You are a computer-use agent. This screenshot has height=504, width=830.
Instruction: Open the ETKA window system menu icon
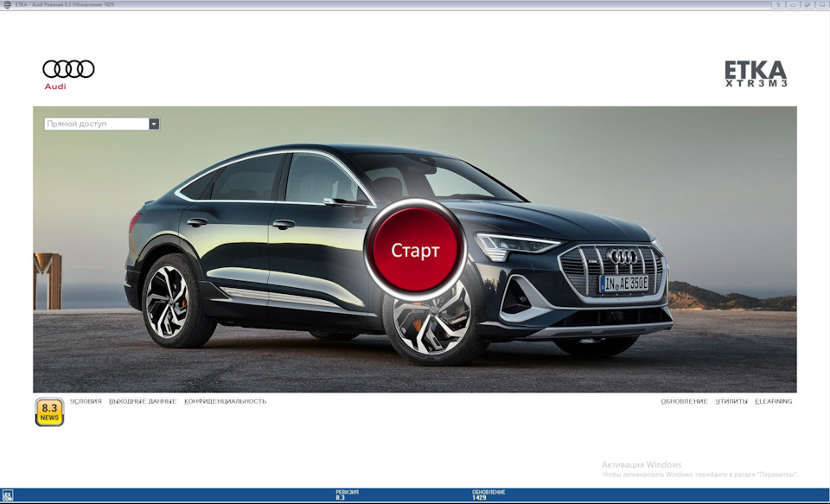coord(7,4)
